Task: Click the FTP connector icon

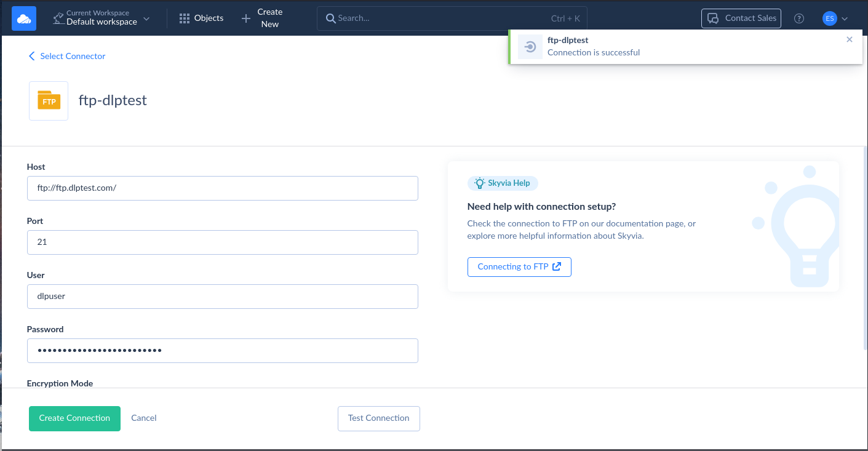Action: (48, 100)
